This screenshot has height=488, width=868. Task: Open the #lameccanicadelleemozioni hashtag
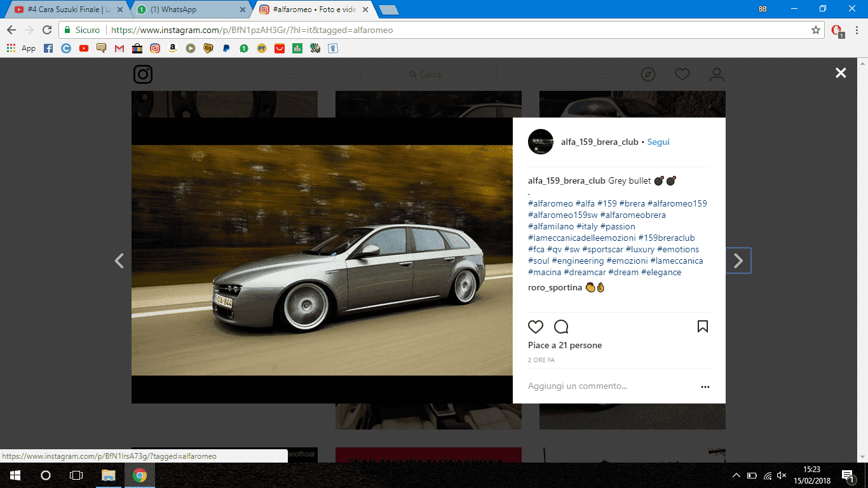pos(582,238)
